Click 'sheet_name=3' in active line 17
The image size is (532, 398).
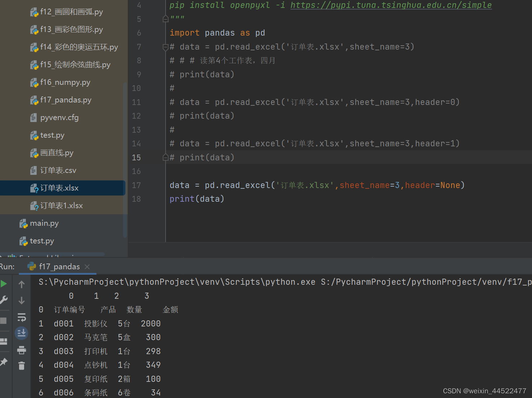pyautogui.click(x=370, y=185)
